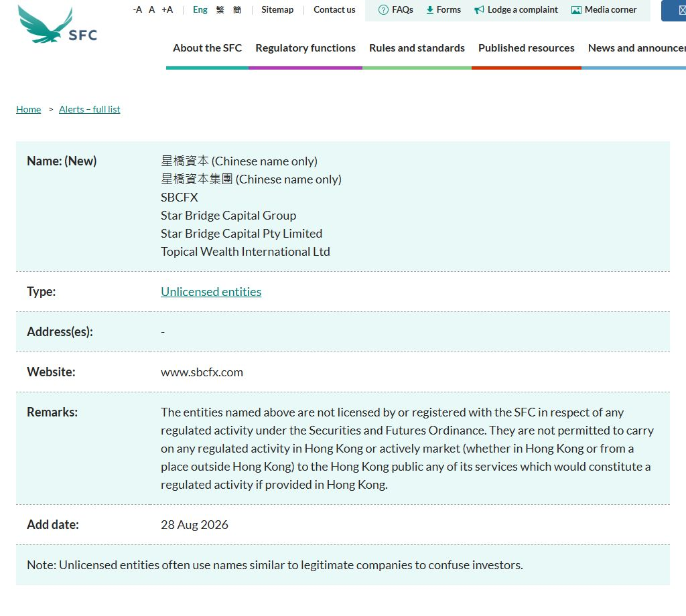Viewport: 686px width, 616px height.
Task: Go to Home breadcrumb
Action: point(28,109)
